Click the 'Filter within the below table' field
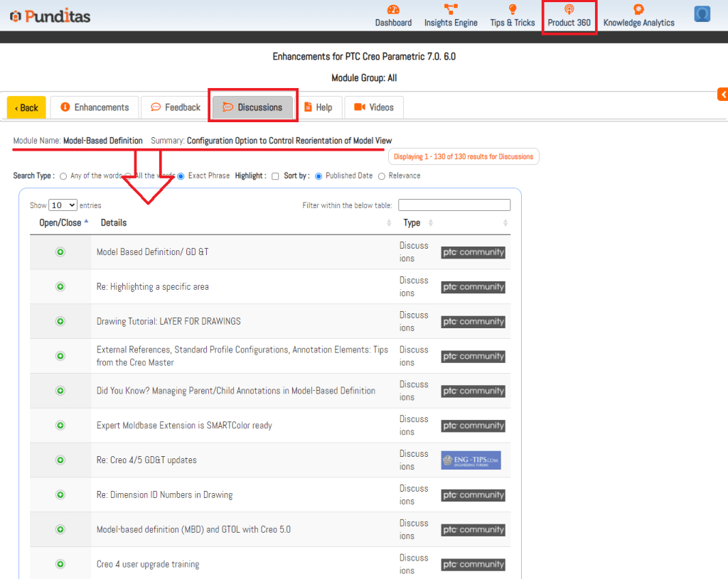728x579 pixels. tap(454, 205)
